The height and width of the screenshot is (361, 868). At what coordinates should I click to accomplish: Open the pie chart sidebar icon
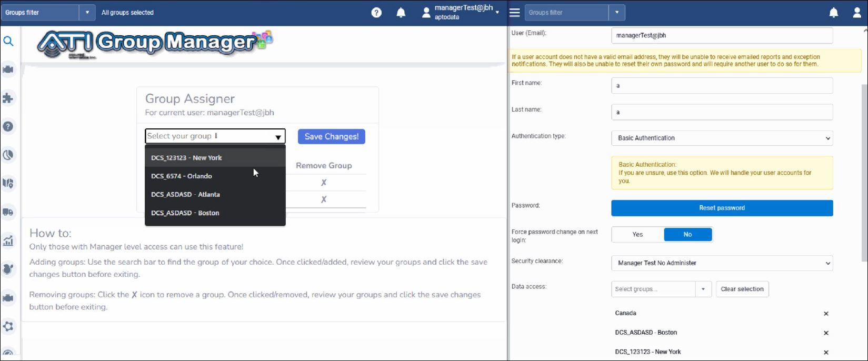click(x=8, y=155)
